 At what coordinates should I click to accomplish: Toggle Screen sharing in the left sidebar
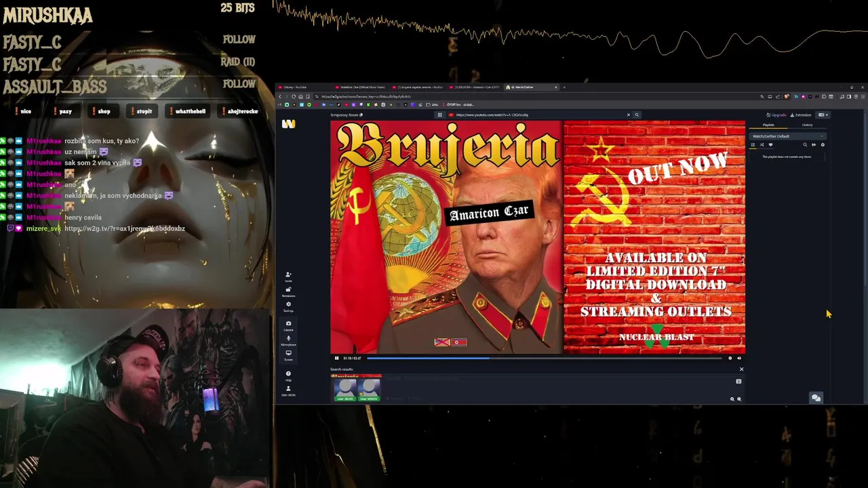click(288, 354)
